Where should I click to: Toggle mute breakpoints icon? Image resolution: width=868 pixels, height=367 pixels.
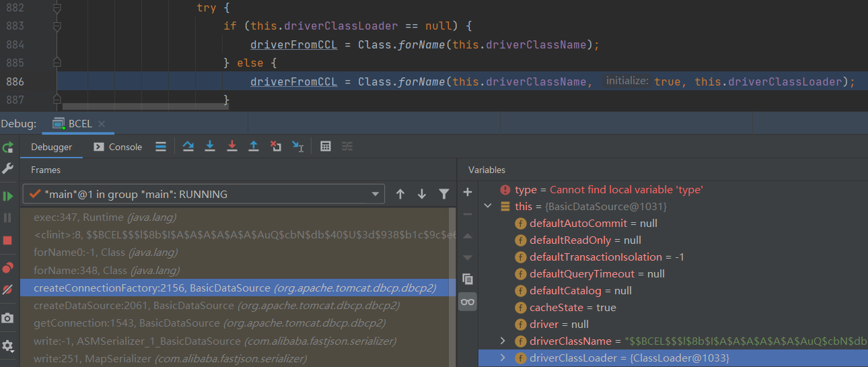(7, 290)
